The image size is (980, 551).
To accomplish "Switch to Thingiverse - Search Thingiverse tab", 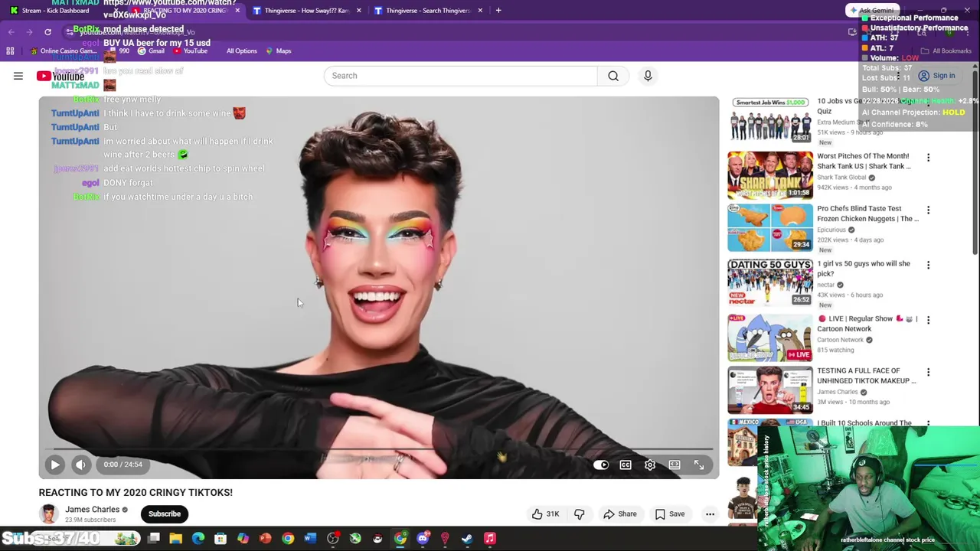I will (427, 11).
